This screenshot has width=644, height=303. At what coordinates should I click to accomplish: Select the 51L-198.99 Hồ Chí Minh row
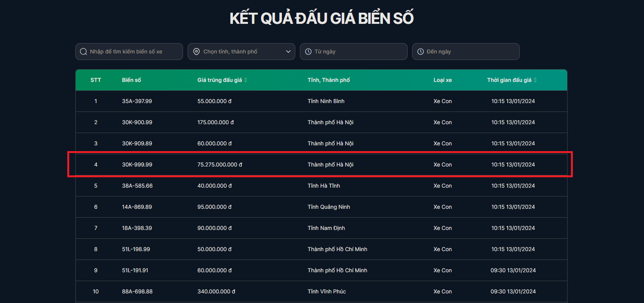[x=136, y=249]
